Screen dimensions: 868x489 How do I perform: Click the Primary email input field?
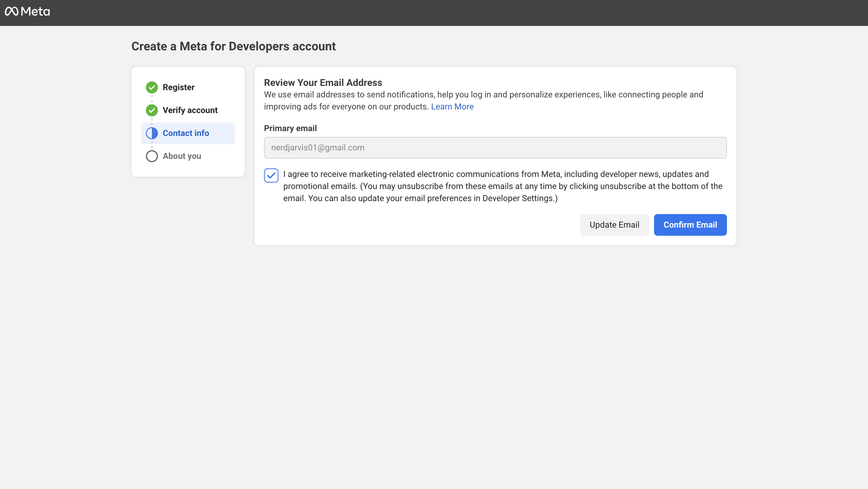[x=495, y=148]
